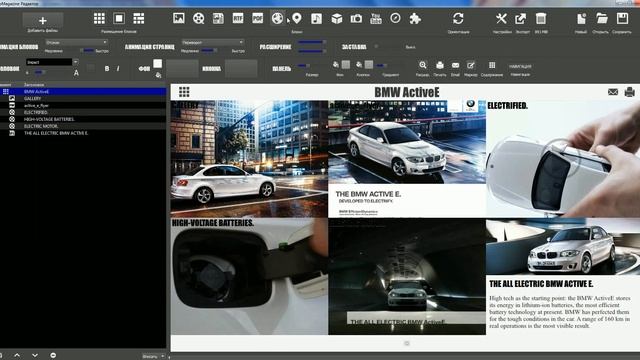Select the mixed rows block layout icon

coord(139,18)
